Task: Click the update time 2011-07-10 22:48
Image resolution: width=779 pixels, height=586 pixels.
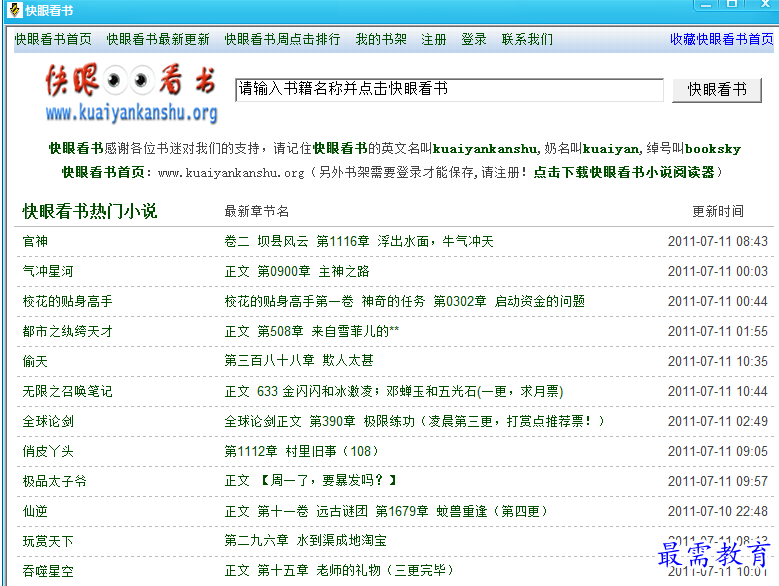Action: tap(717, 511)
